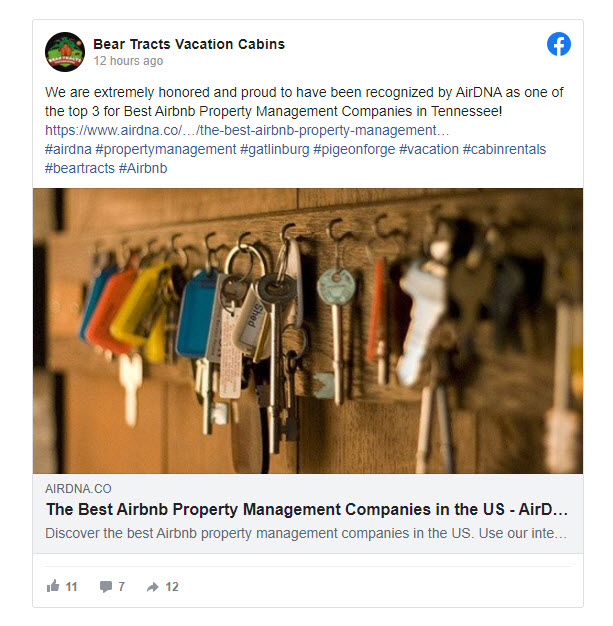Open Bear Tracts profile picture
Viewport: 613px width, 626px height.
point(65,52)
